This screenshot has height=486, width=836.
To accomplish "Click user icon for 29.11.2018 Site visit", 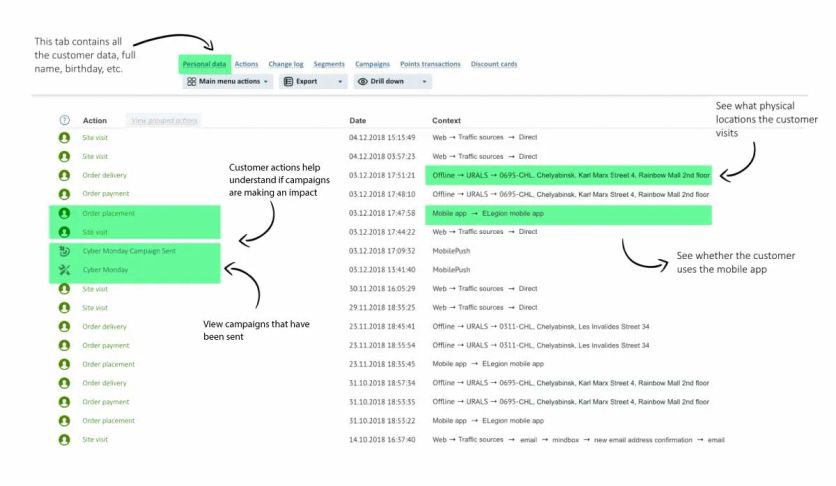I will click(x=65, y=307).
